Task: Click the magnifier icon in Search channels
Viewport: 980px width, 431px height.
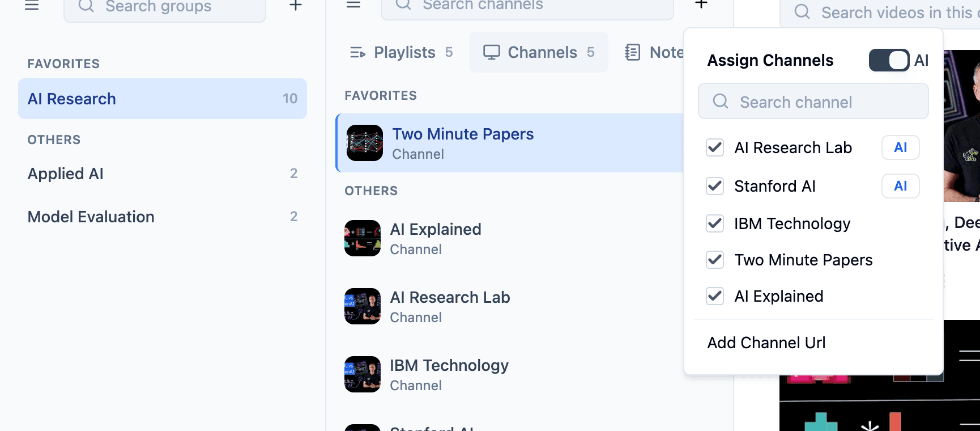Action: pyautogui.click(x=403, y=5)
